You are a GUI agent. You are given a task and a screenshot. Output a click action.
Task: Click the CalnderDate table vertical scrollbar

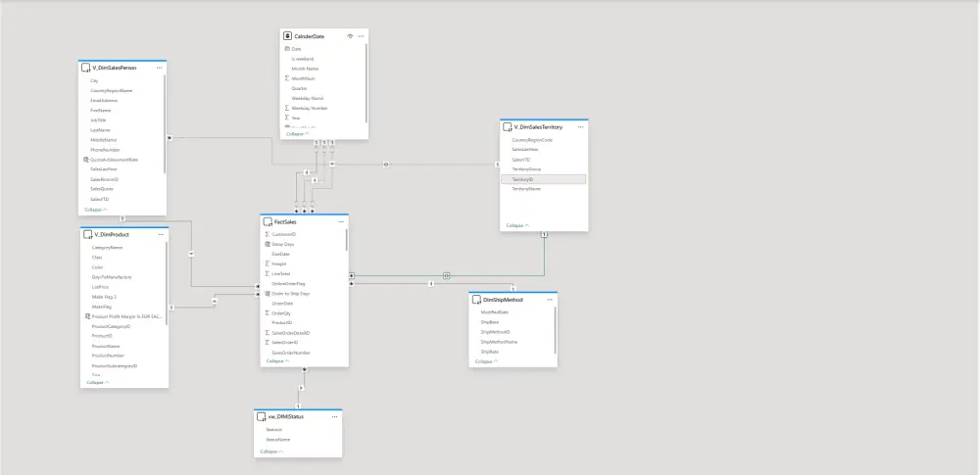[x=367, y=82]
